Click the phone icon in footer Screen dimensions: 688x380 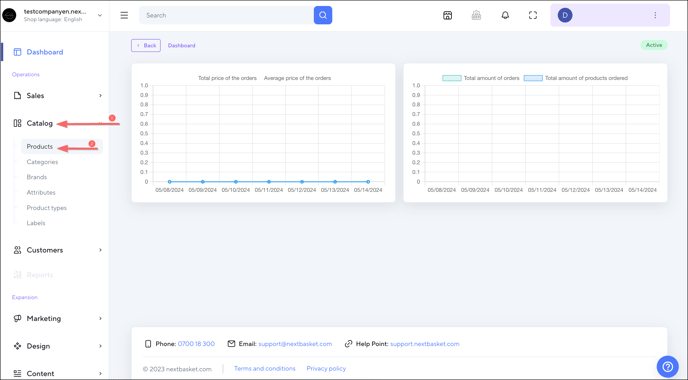pos(148,344)
